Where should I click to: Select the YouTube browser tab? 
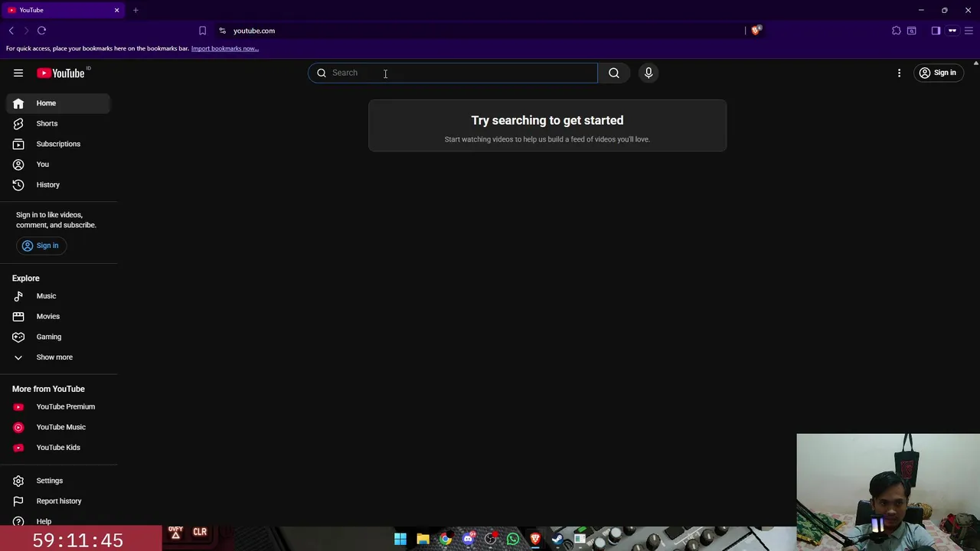pyautogui.click(x=63, y=10)
